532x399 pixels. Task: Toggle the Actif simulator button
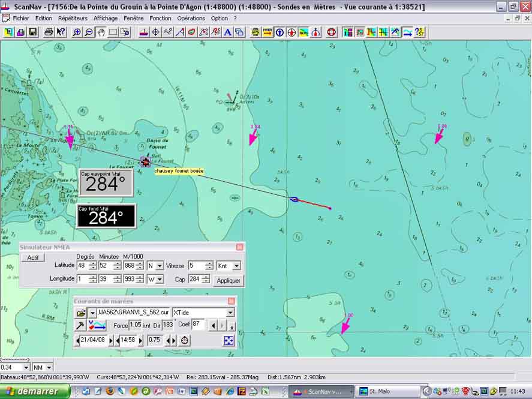33,257
